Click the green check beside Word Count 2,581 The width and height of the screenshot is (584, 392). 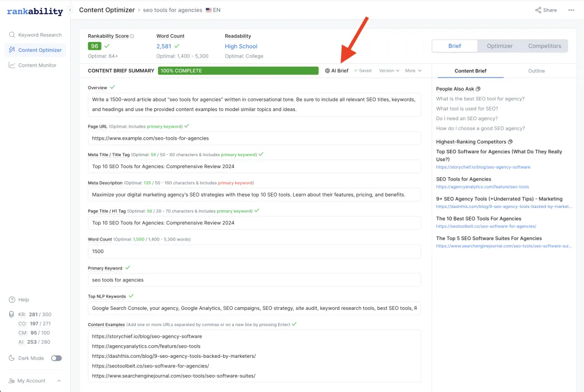[x=177, y=46]
